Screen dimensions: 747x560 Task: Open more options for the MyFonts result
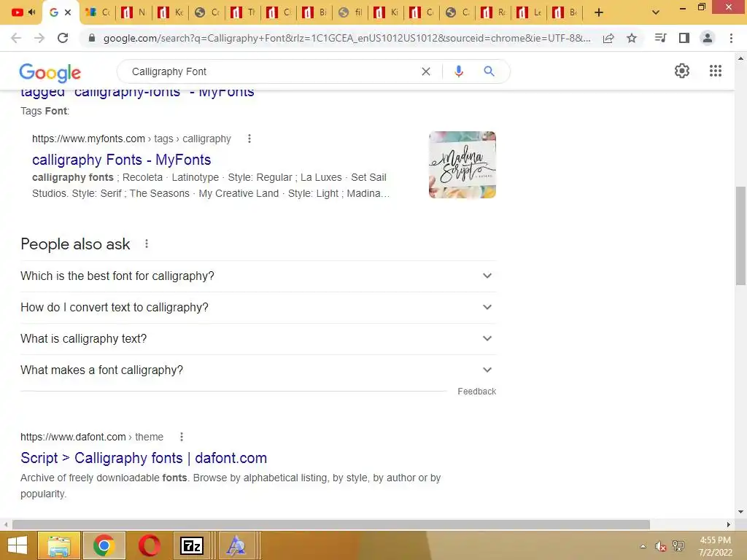pyautogui.click(x=249, y=139)
